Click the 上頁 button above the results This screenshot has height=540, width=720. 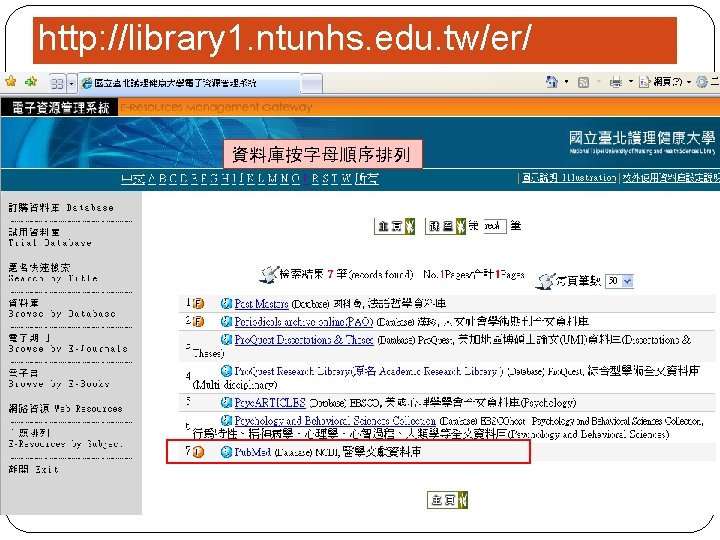click(x=395, y=226)
